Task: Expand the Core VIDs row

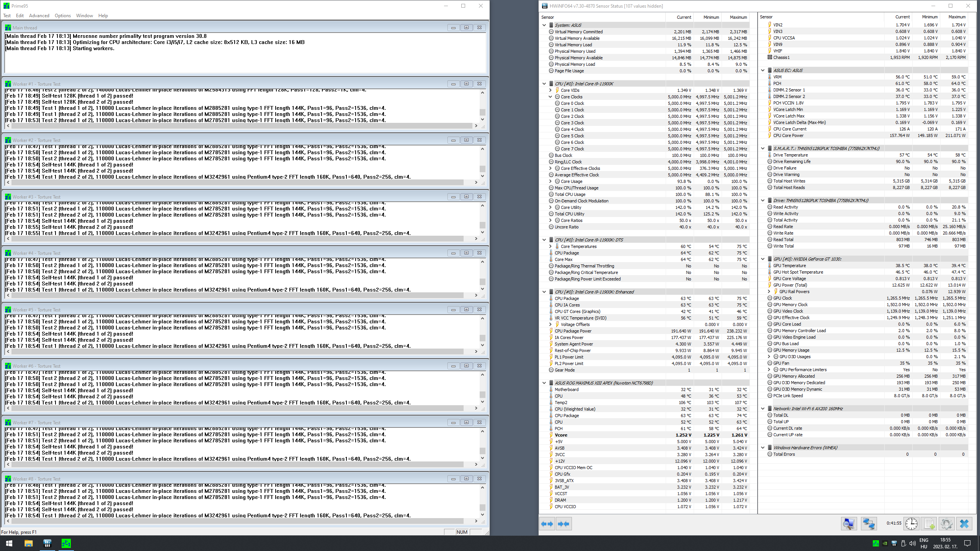Action: 550,90
